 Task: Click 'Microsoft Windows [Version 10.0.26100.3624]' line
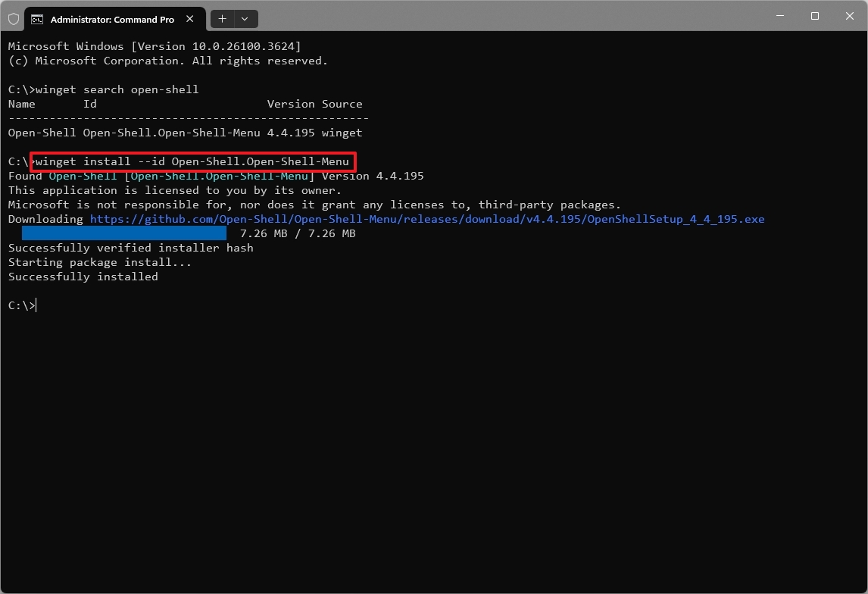pos(155,46)
